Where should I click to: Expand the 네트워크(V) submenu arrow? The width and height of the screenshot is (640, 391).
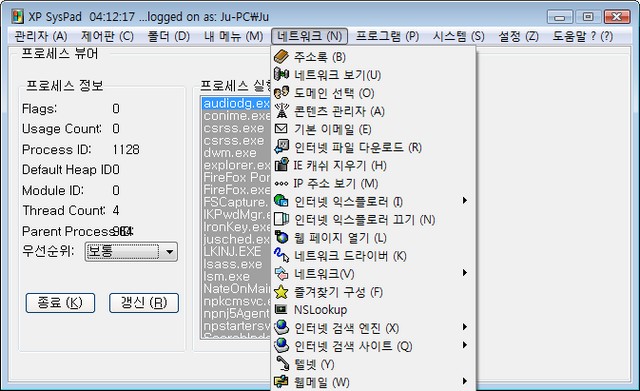pyautogui.click(x=464, y=273)
